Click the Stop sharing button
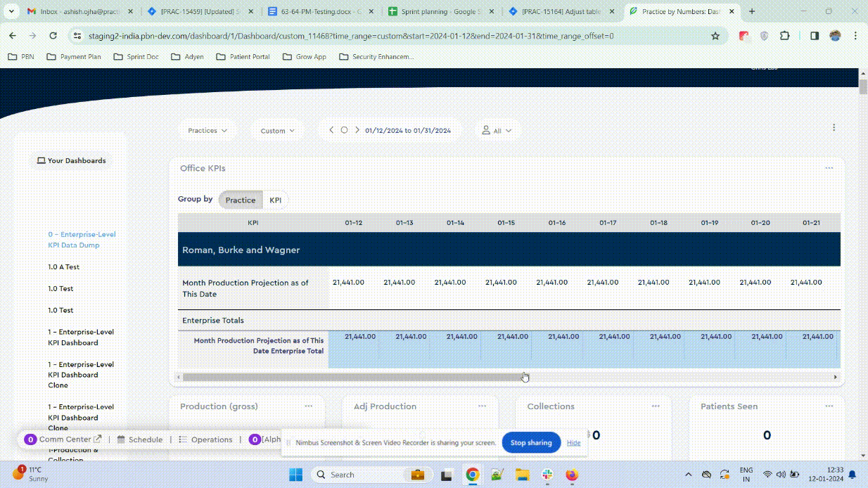The image size is (868, 488). [531, 443]
